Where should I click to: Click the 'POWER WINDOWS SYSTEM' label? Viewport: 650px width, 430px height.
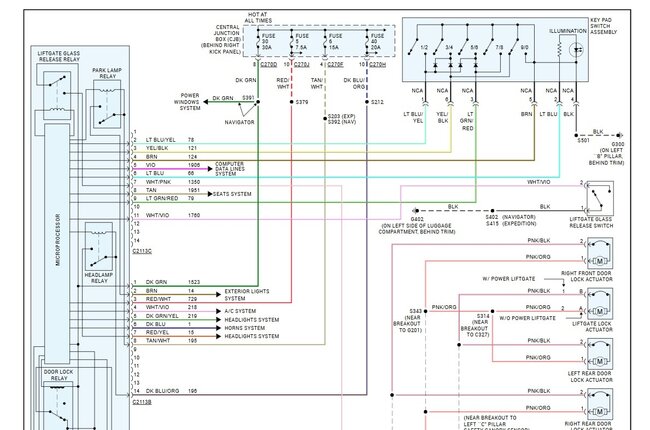[x=187, y=102]
